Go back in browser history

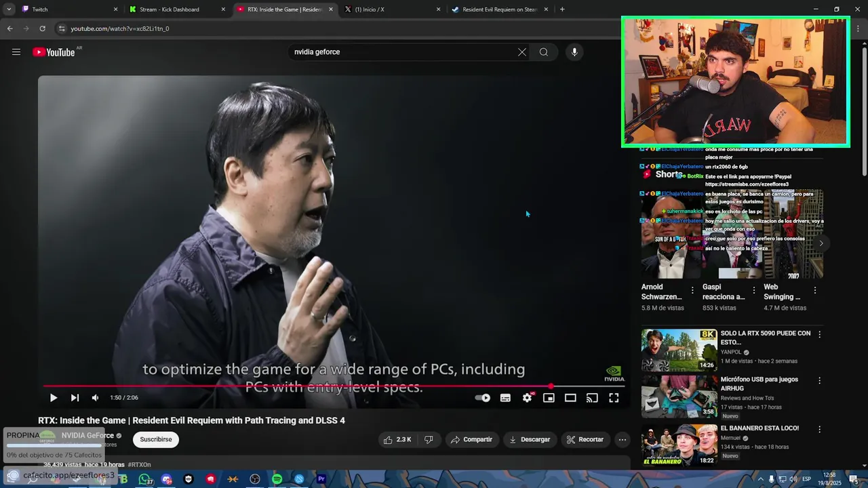9,28
